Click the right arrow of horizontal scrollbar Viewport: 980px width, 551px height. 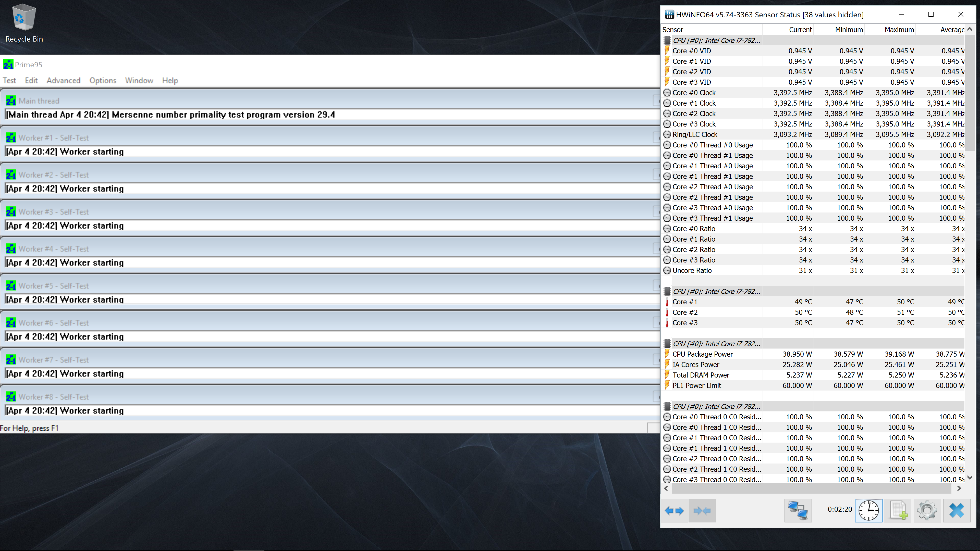[x=959, y=488]
